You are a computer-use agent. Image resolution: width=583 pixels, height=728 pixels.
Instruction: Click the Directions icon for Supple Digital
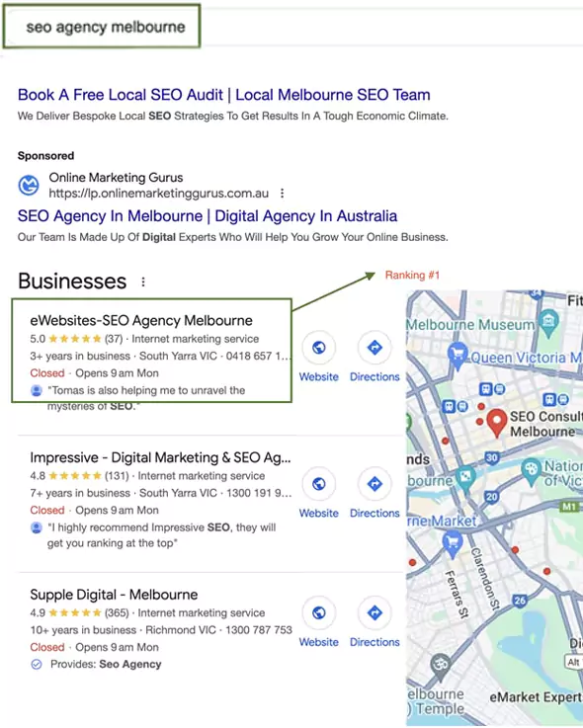point(375,612)
